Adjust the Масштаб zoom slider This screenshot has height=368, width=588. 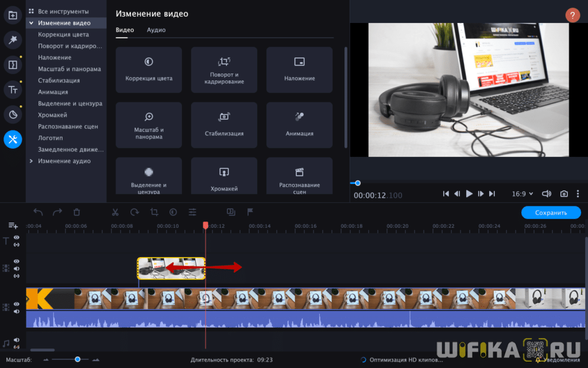tap(78, 359)
